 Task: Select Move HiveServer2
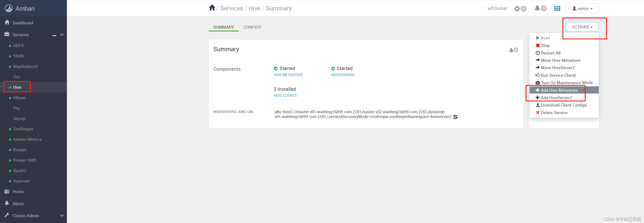tap(564, 68)
